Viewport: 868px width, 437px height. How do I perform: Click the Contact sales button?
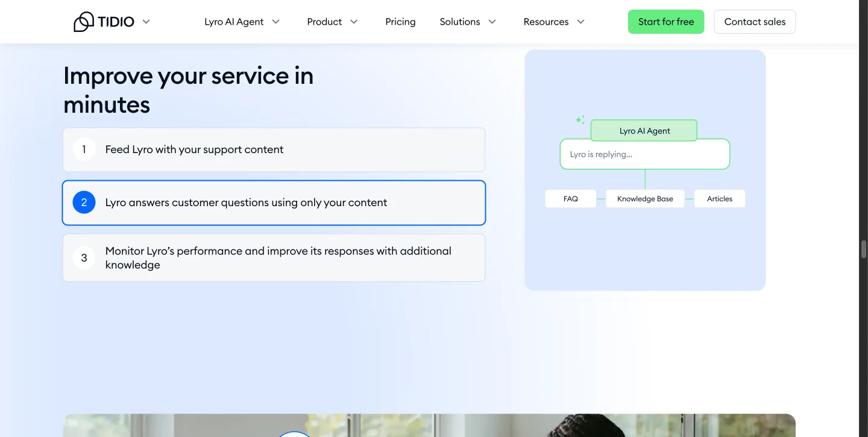[x=755, y=22]
